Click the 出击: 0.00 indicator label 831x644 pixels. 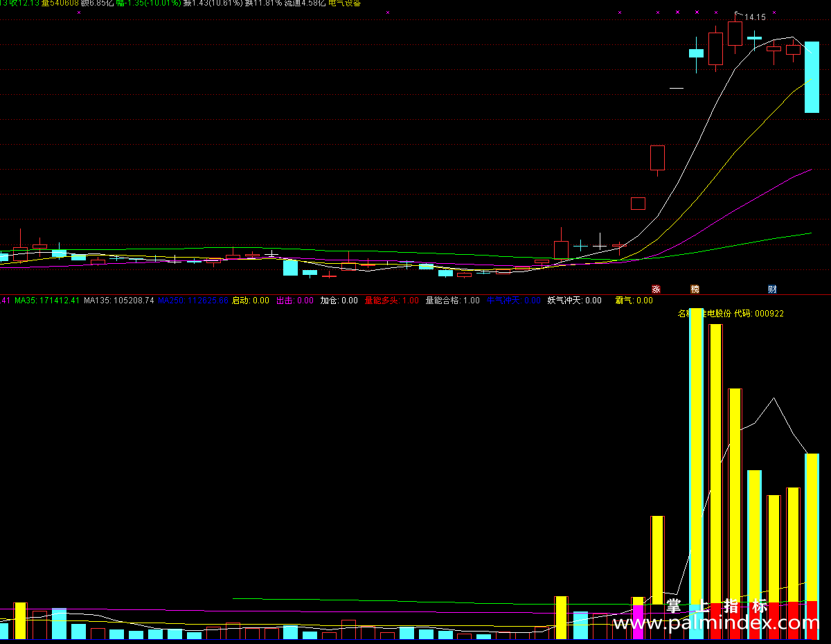[x=294, y=301]
